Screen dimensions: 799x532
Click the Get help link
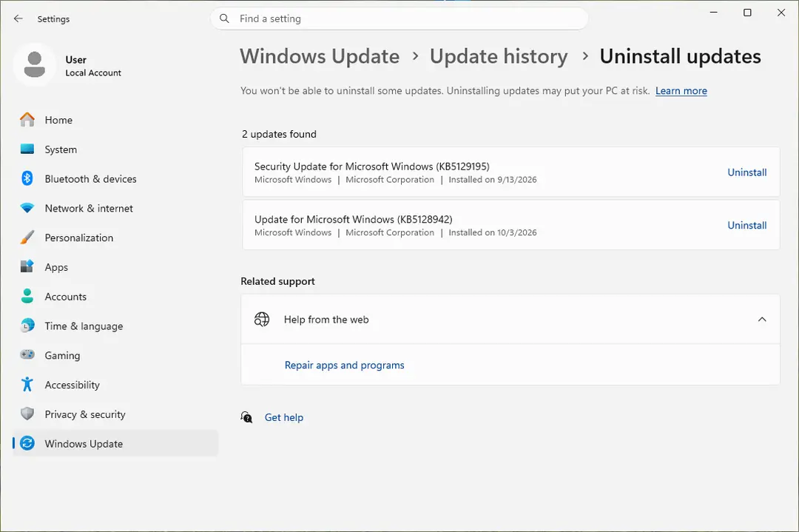(x=284, y=417)
